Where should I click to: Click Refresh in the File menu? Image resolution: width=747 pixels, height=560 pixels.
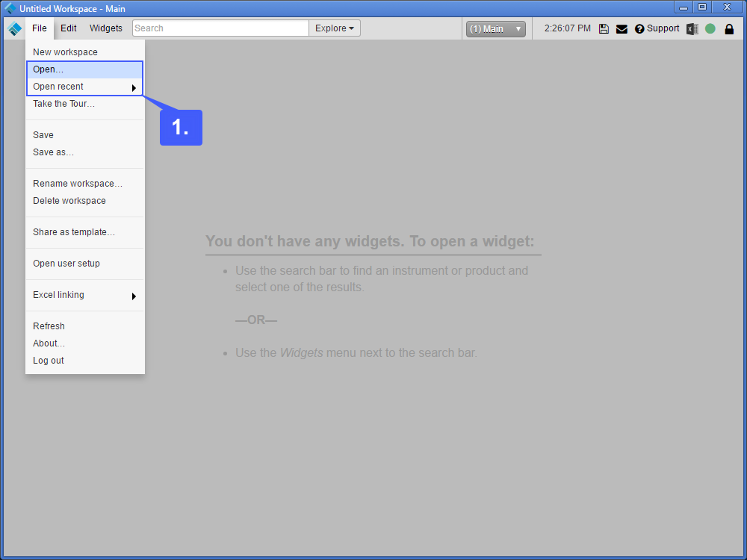click(85, 327)
